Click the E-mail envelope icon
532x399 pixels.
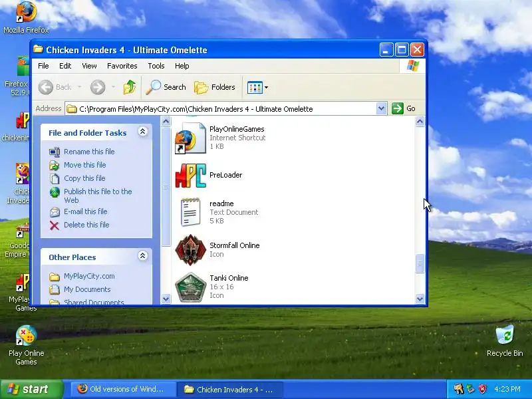(55, 211)
